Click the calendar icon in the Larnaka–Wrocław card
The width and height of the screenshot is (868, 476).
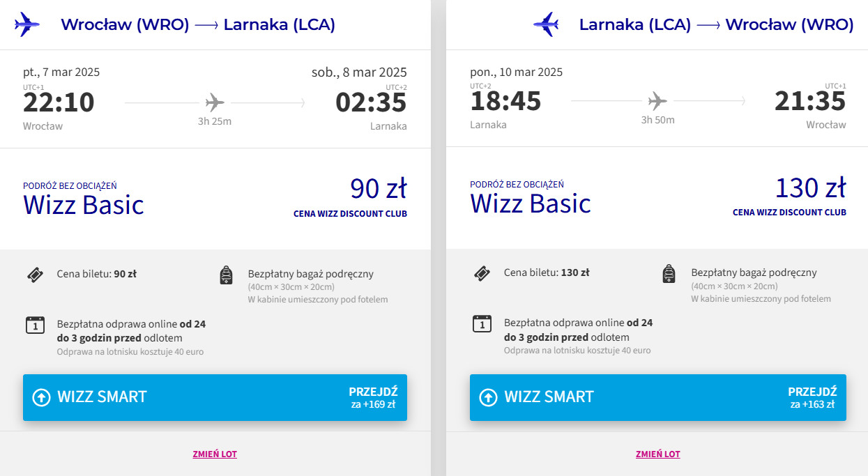[482, 323]
